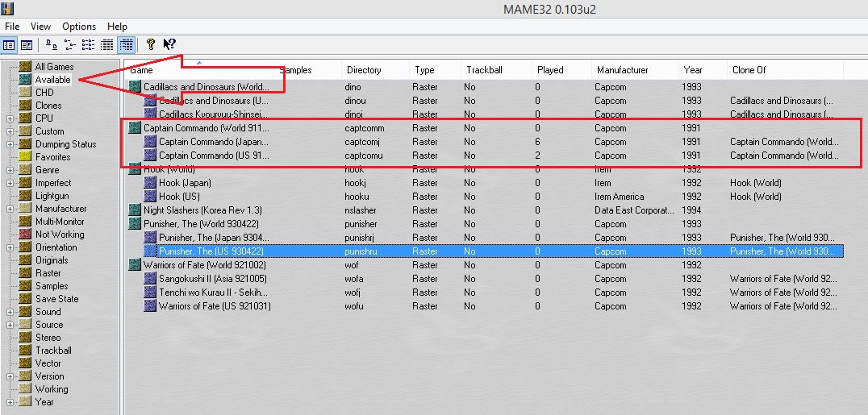This screenshot has height=415, width=868.
Task: Click Warriors of Fate (US 921031) icon
Action: [x=150, y=306]
